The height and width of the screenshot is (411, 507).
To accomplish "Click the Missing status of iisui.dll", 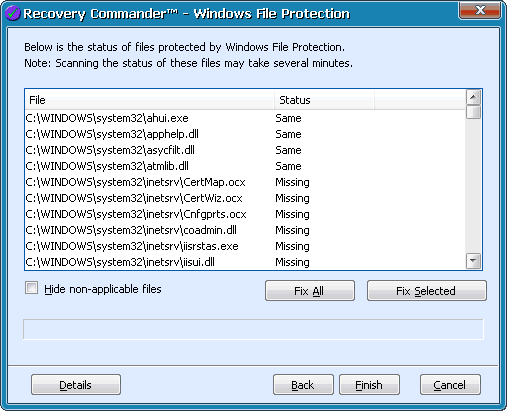I will click(292, 262).
